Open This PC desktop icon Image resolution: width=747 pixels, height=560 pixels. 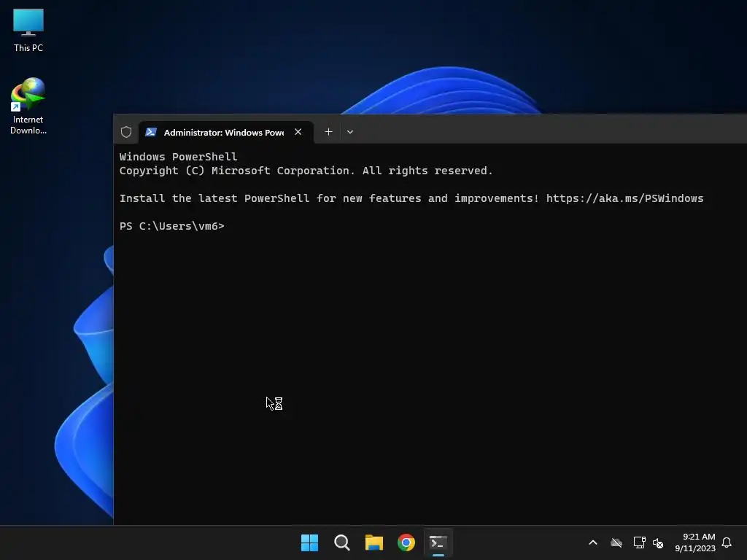[x=28, y=30]
